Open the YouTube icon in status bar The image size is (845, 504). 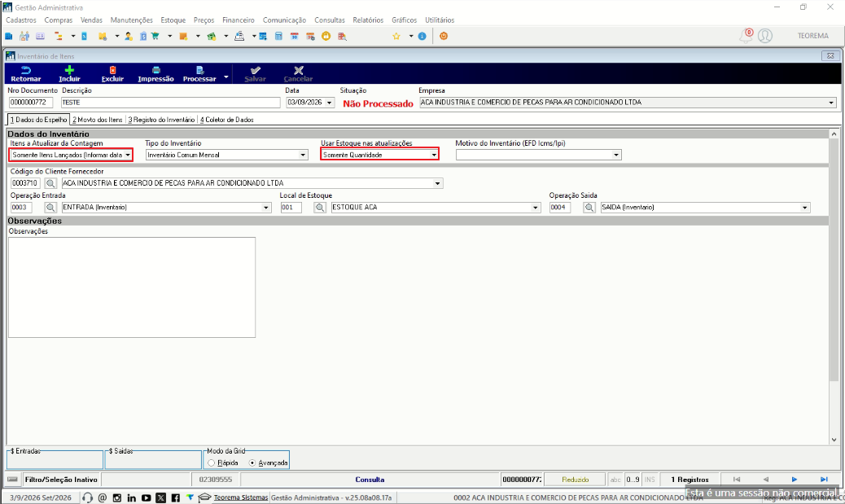point(146,497)
